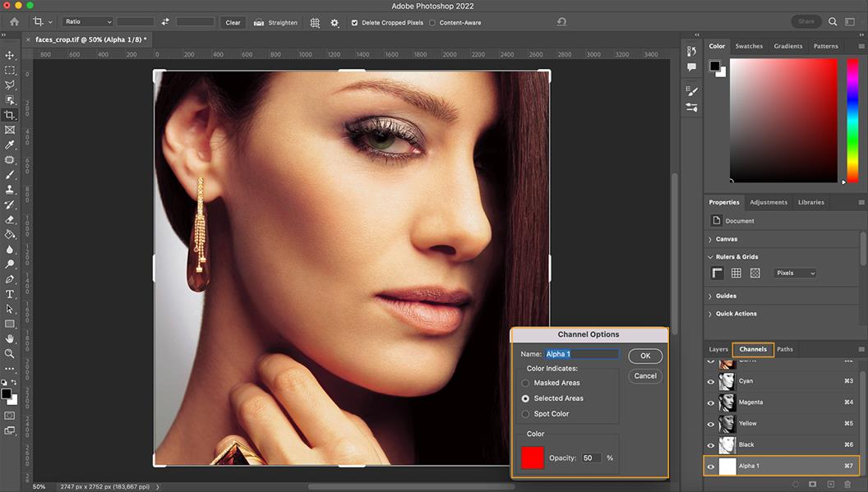Select the Type tool
This screenshot has width=868, height=492.
[x=10, y=294]
